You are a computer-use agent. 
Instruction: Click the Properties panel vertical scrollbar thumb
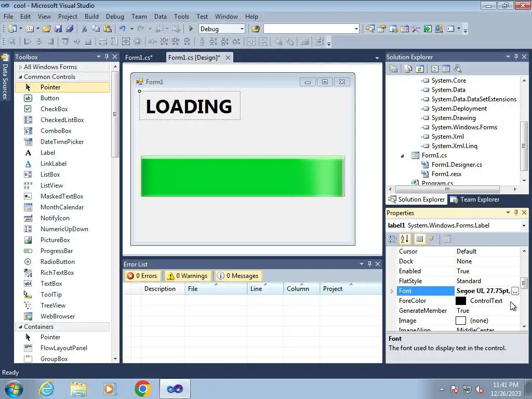tap(524, 283)
